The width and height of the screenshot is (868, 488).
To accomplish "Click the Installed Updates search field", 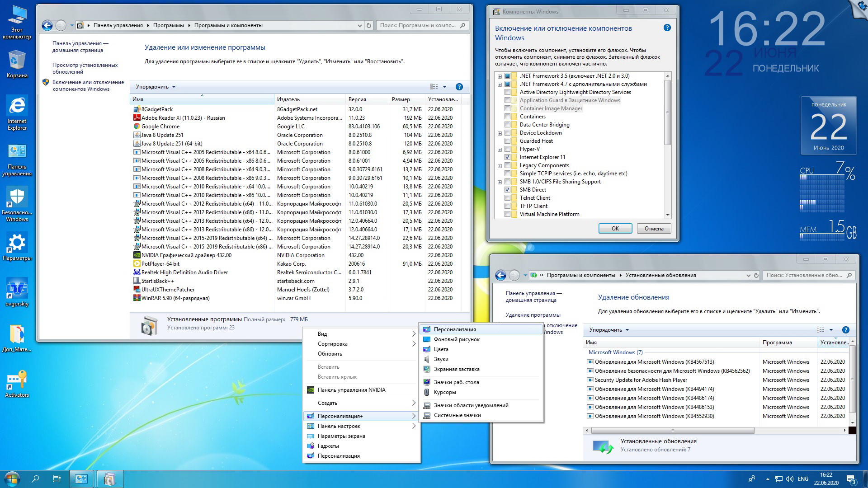I will tap(808, 275).
